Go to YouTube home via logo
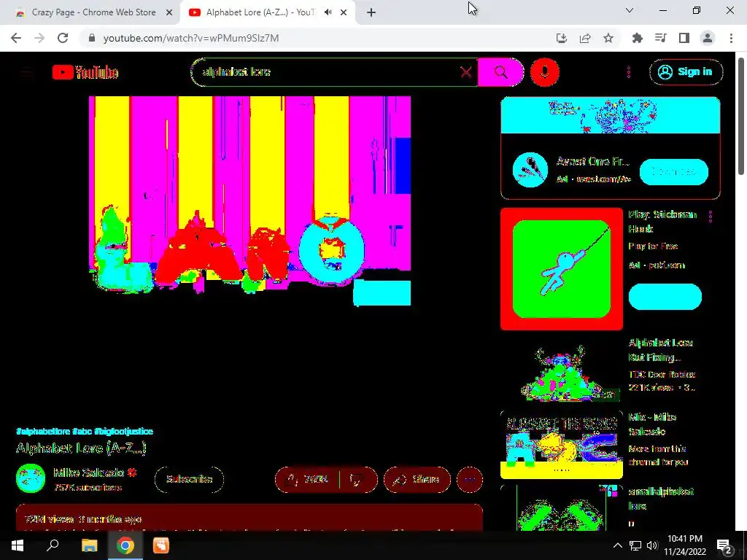This screenshot has height=560, width=747. click(85, 72)
